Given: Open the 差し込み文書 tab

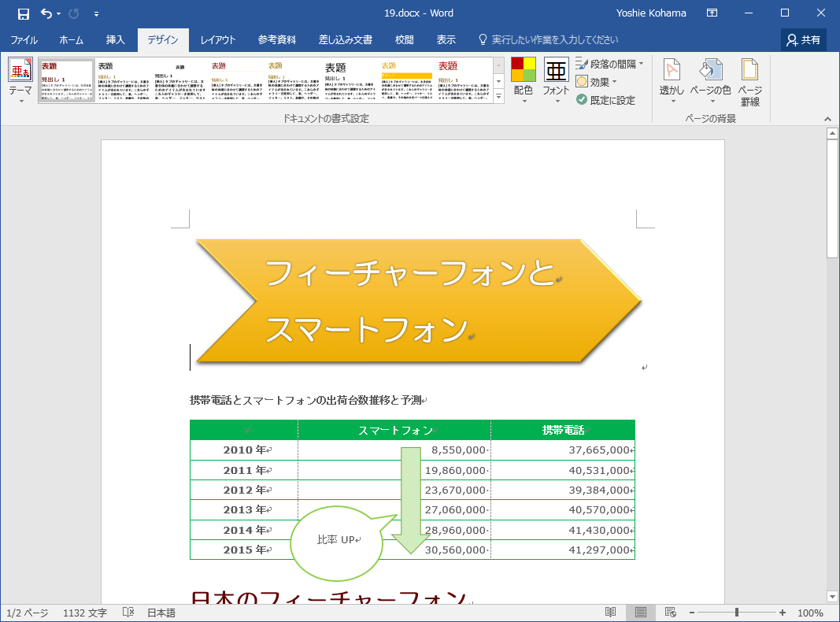Looking at the screenshot, I should point(346,40).
